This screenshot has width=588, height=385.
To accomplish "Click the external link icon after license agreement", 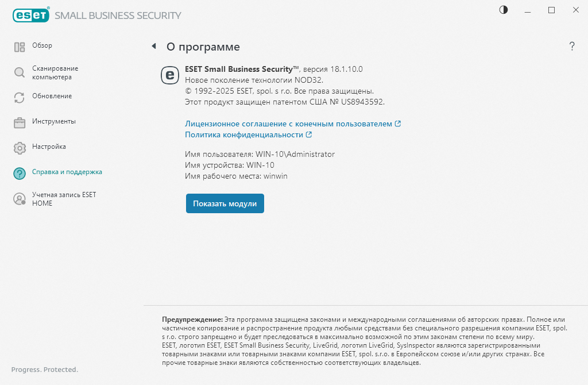I will click(x=399, y=123).
